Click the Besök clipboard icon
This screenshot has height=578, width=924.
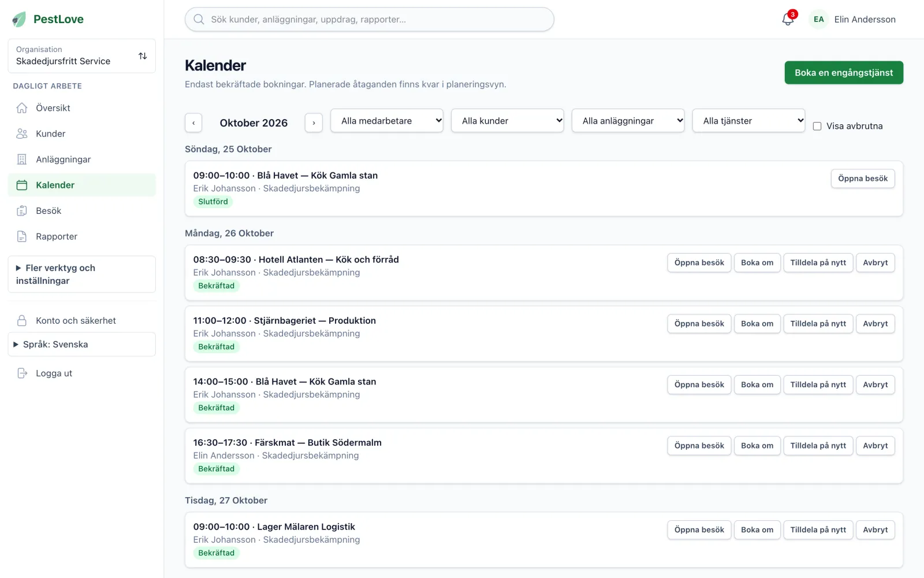(22, 211)
